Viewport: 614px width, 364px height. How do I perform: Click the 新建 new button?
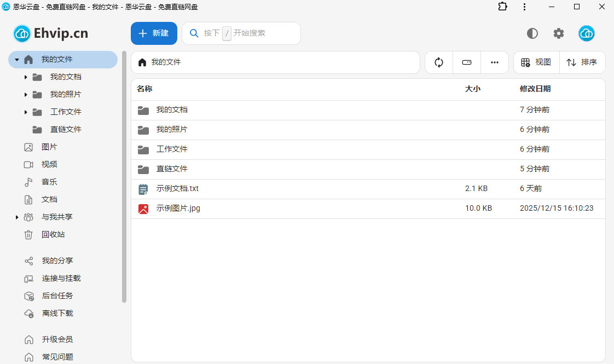click(x=154, y=33)
